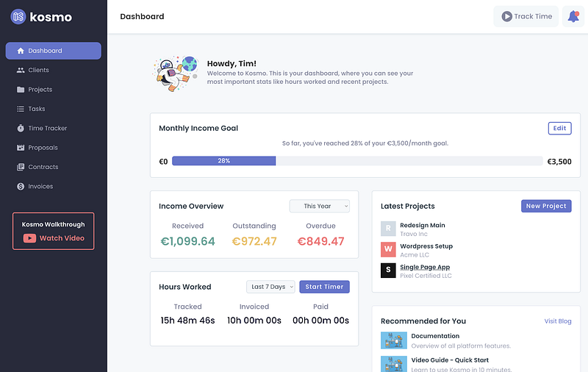Click the Contracts document icon in sidebar
Screen dimensions: 588x372
point(21,167)
